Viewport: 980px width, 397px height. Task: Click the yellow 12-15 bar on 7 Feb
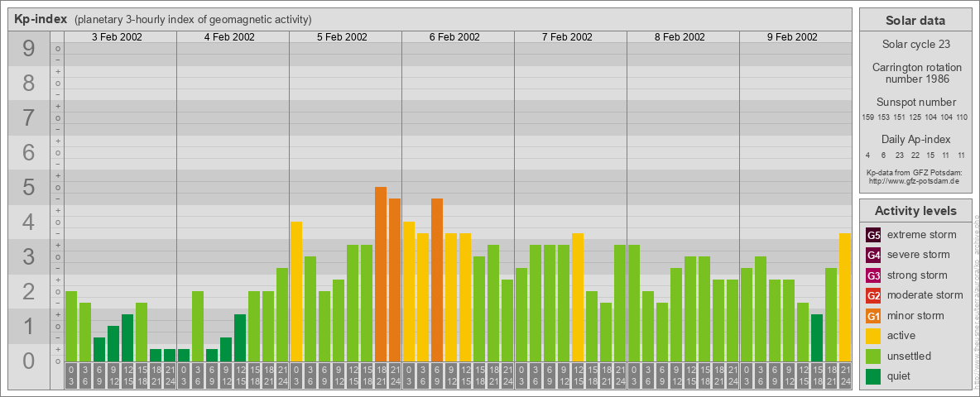click(x=578, y=297)
